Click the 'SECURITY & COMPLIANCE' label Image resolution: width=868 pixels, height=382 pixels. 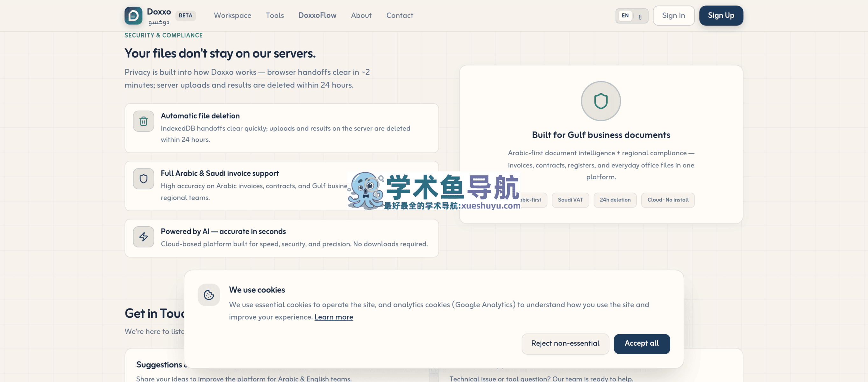(163, 35)
